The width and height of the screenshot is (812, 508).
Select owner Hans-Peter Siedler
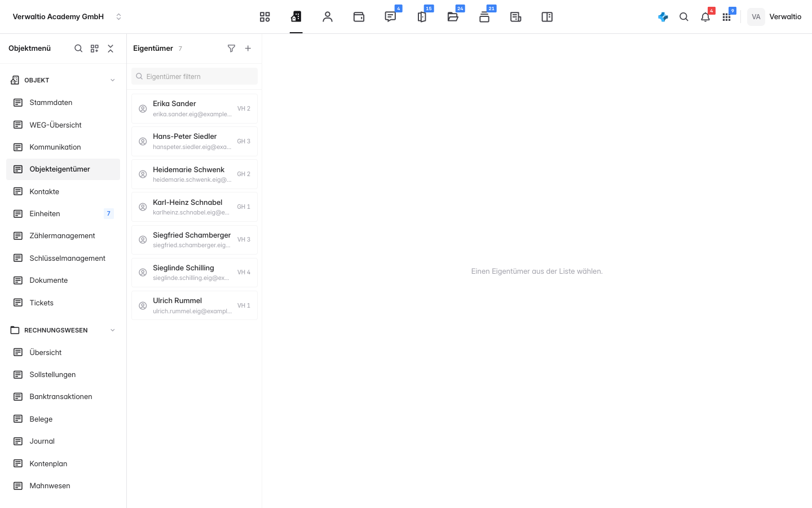point(195,141)
